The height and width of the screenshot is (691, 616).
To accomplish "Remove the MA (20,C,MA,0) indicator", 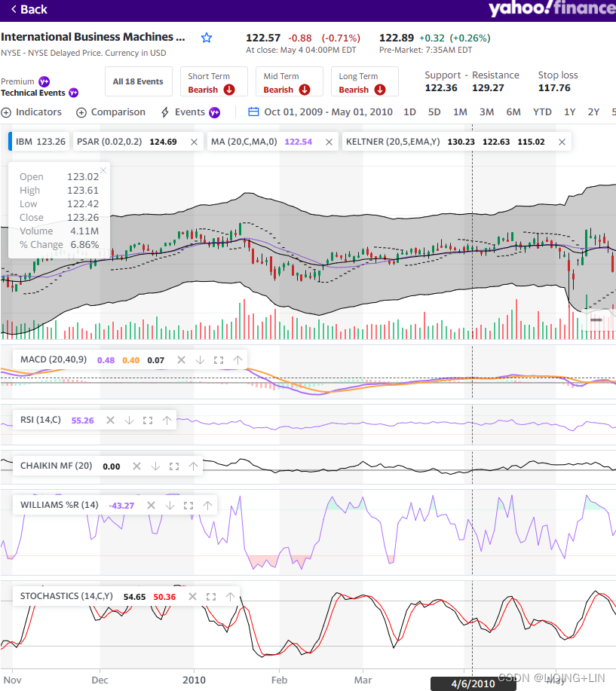I will tap(329, 142).
